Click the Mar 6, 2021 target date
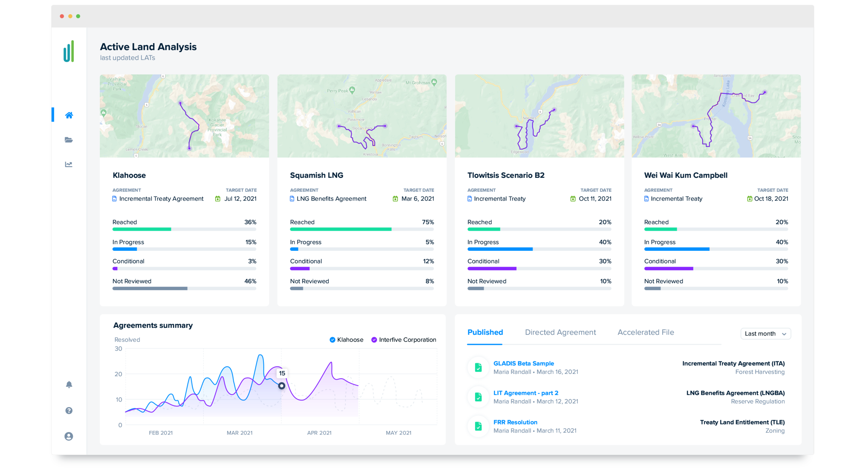 pos(418,199)
